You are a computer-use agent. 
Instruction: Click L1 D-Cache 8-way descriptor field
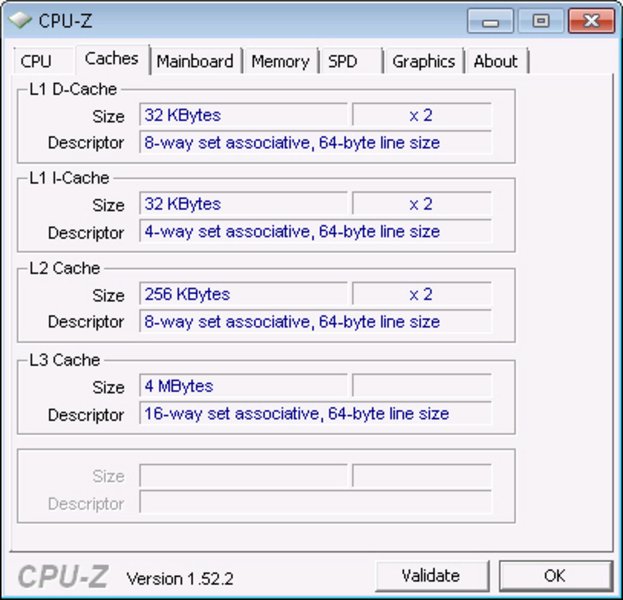(315, 142)
